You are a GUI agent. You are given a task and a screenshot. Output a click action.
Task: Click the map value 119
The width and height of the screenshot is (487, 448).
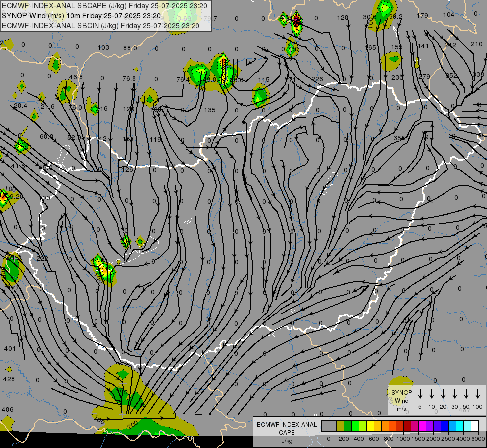coord(155,139)
